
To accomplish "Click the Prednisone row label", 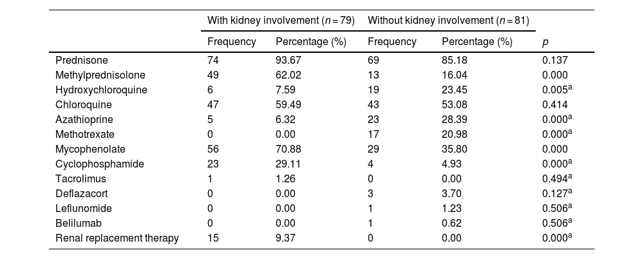I will point(77,61).
